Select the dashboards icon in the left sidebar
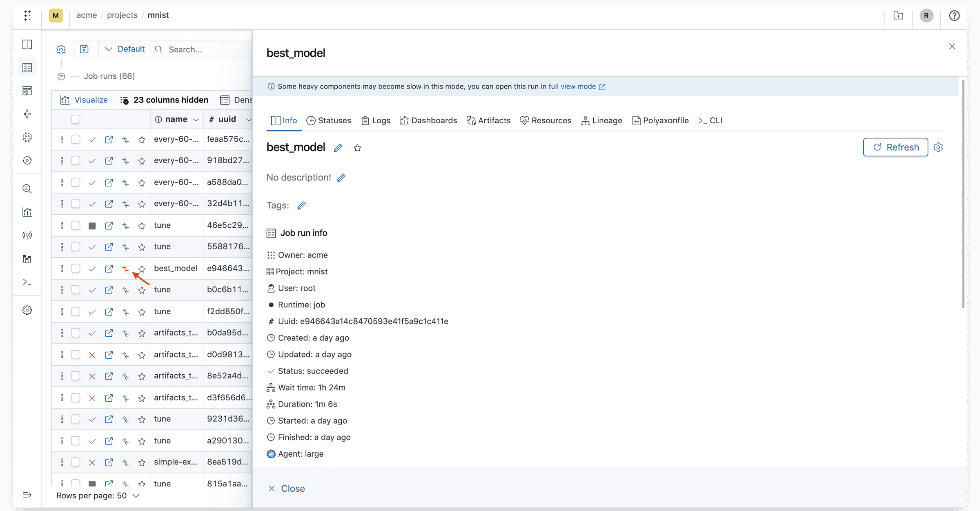The image size is (980, 511). click(27, 91)
